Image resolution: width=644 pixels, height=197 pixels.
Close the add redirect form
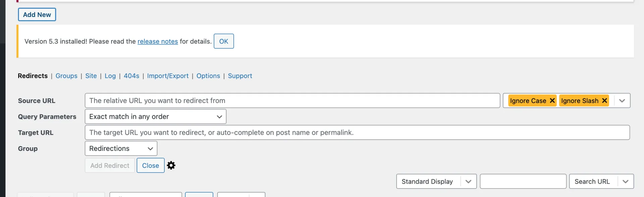[151, 166]
